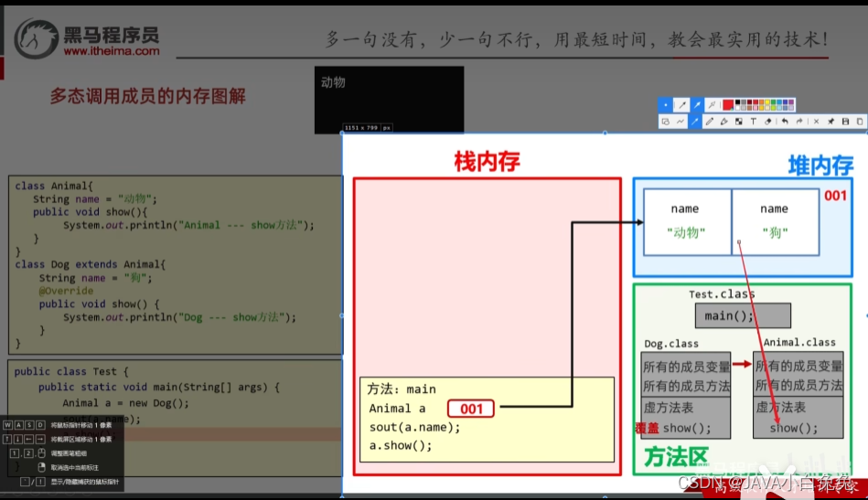The image size is (868, 500).
Task: Click the 调整画笔粗细 hint text
Action: tap(69, 453)
